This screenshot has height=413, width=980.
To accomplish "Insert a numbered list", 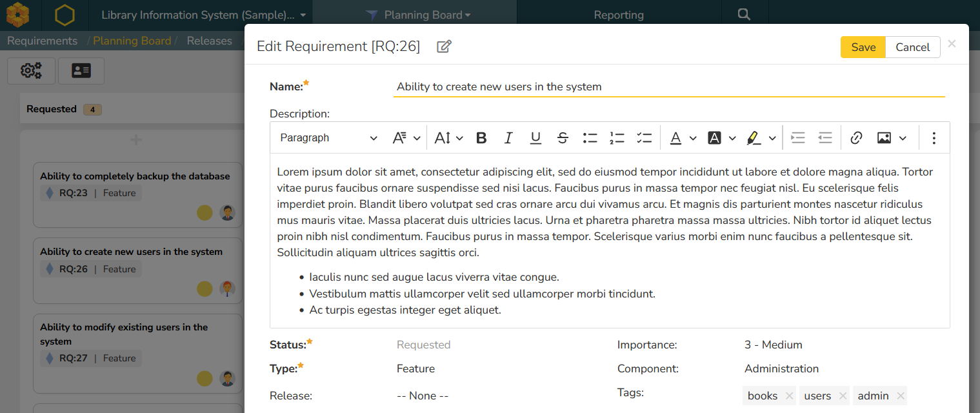I will pyautogui.click(x=617, y=138).
